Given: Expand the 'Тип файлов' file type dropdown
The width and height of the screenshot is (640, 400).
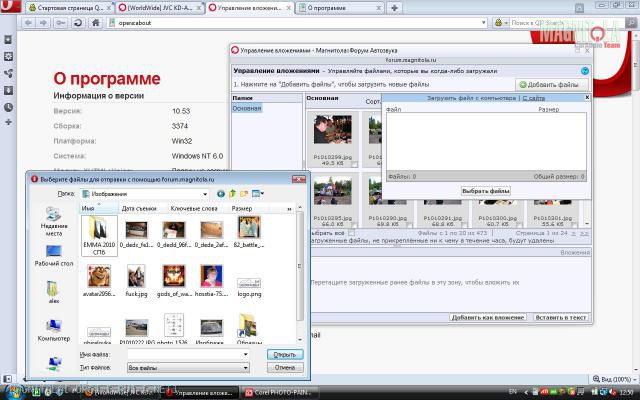Looking at the screenshot, I should click(x=244, y=368).
